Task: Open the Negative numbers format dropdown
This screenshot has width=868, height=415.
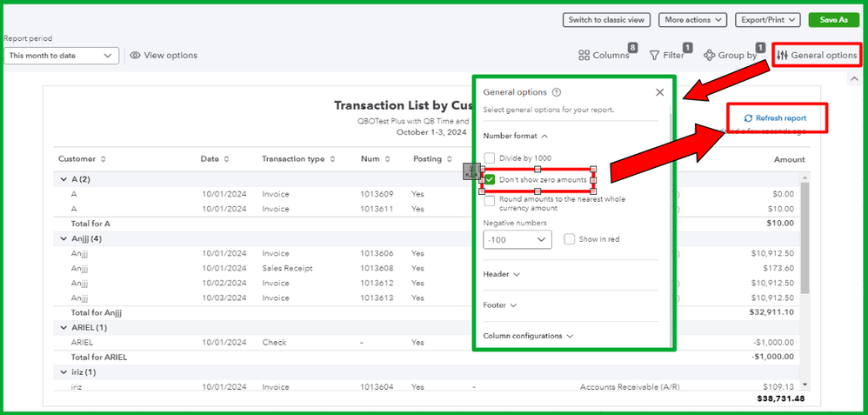Action: click(517, 239)
